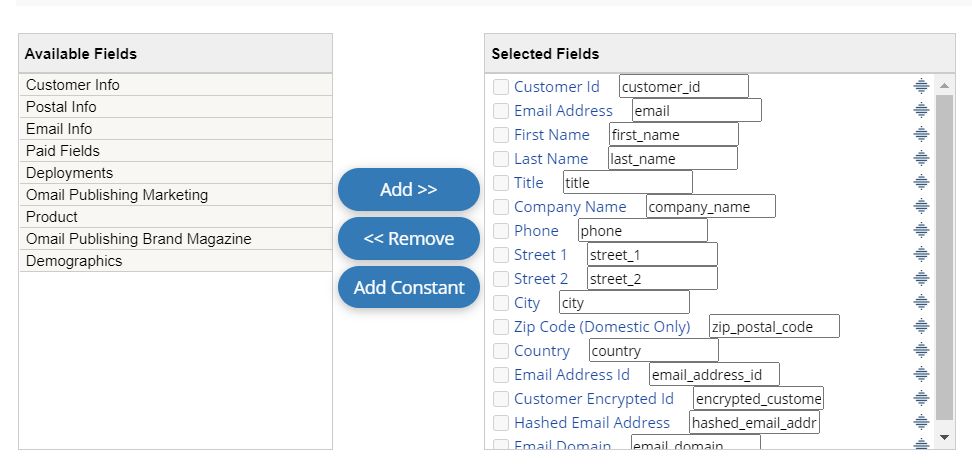Click the reorder handle for Hashed Email Address
Screen dimensions: 972x465
[921, 422]
